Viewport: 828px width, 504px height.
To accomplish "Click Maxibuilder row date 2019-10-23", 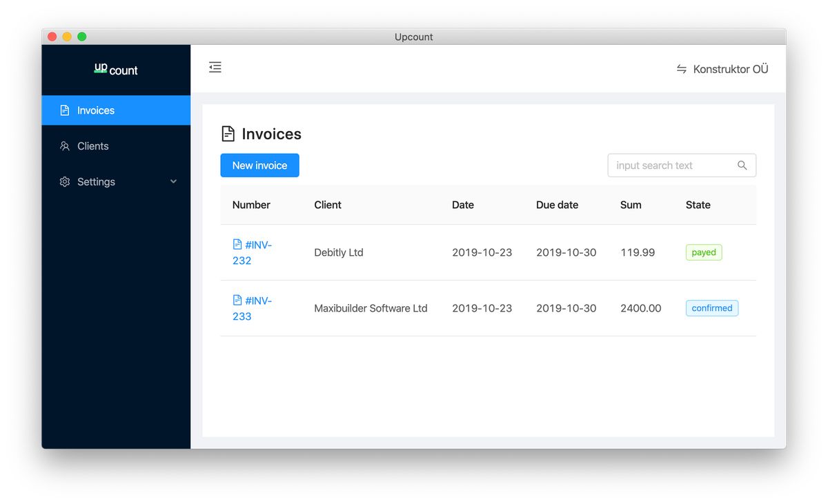I will pos(482,308).
